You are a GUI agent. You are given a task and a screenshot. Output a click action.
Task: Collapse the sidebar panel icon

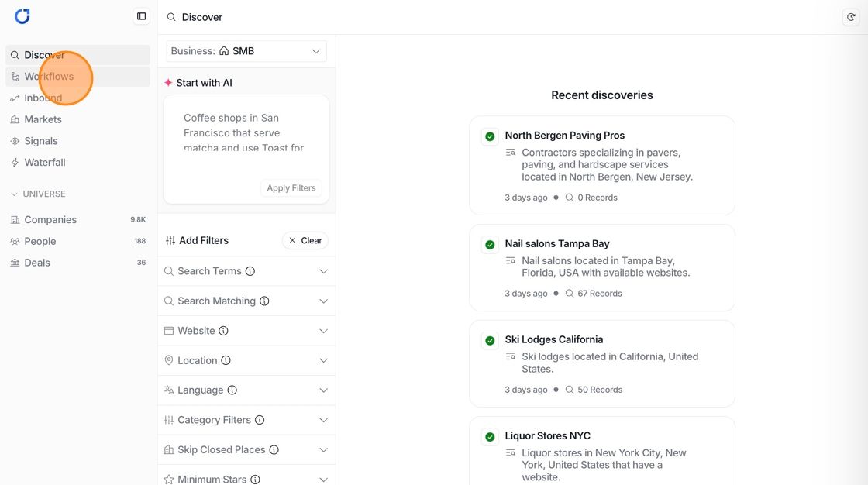[142, 16]
